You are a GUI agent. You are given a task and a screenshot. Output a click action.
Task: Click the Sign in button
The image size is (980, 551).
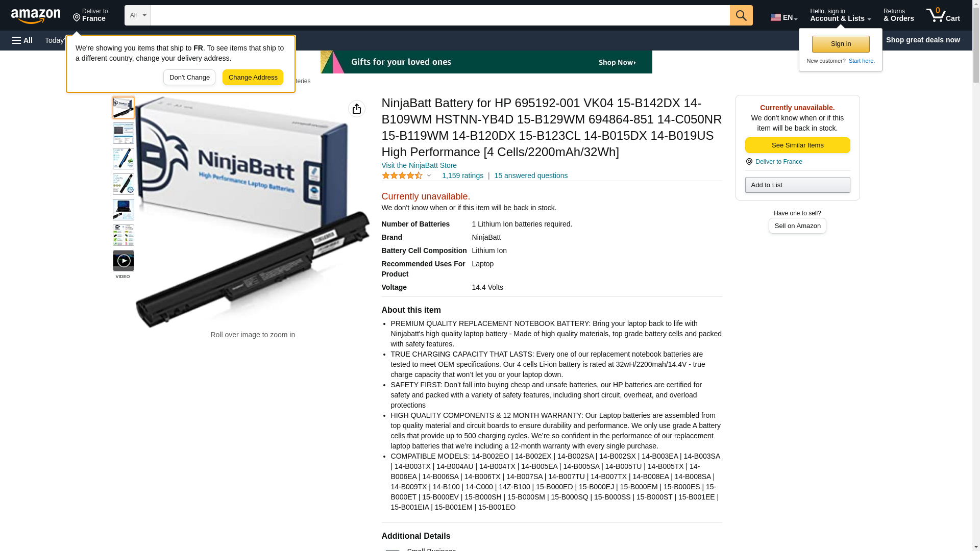[x=841, y=44]
